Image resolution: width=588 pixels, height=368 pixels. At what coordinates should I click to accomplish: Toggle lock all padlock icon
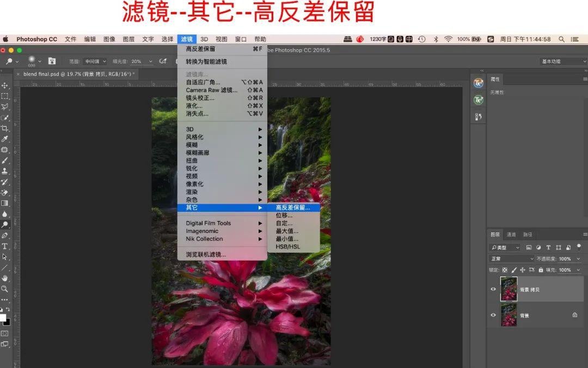click(x=541, y=269)
